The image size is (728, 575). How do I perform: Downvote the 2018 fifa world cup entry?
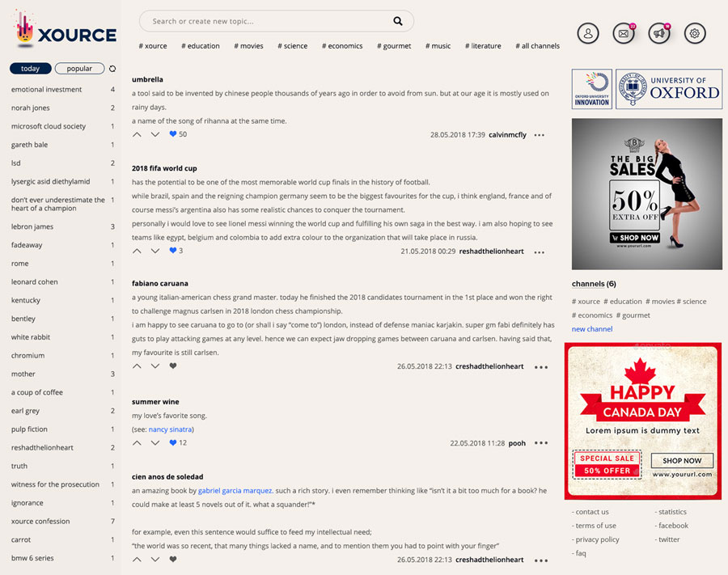coord(155,251)
